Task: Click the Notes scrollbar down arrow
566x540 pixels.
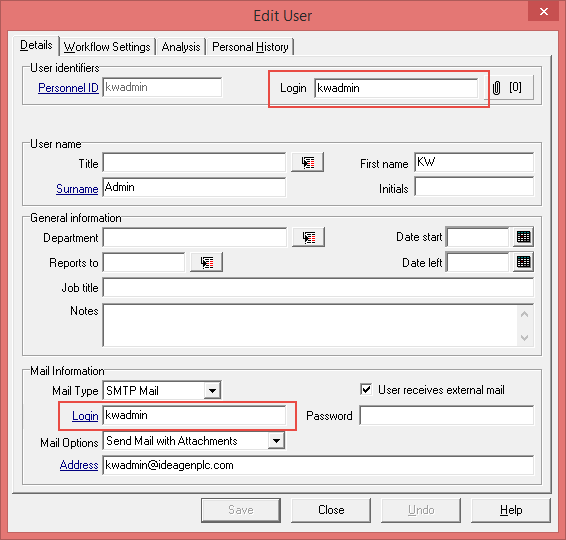Action: pos(524,338)
